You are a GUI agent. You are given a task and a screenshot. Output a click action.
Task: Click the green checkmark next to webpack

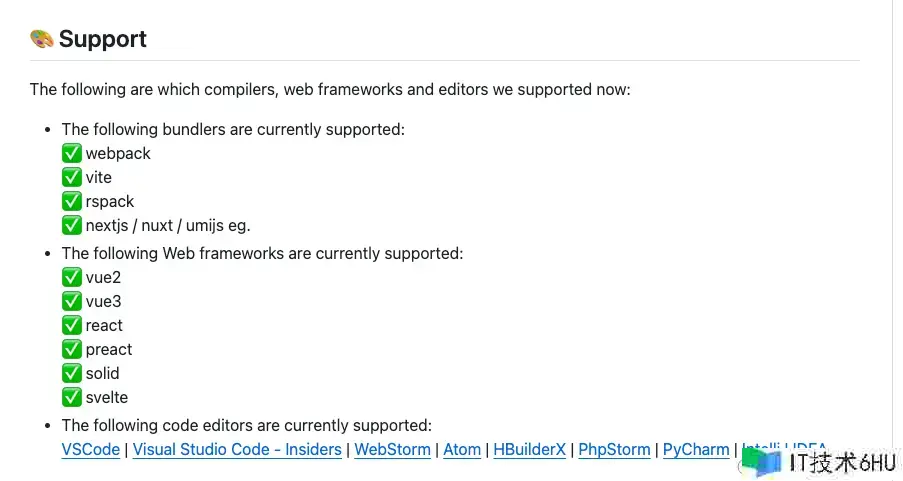[71, 153]
